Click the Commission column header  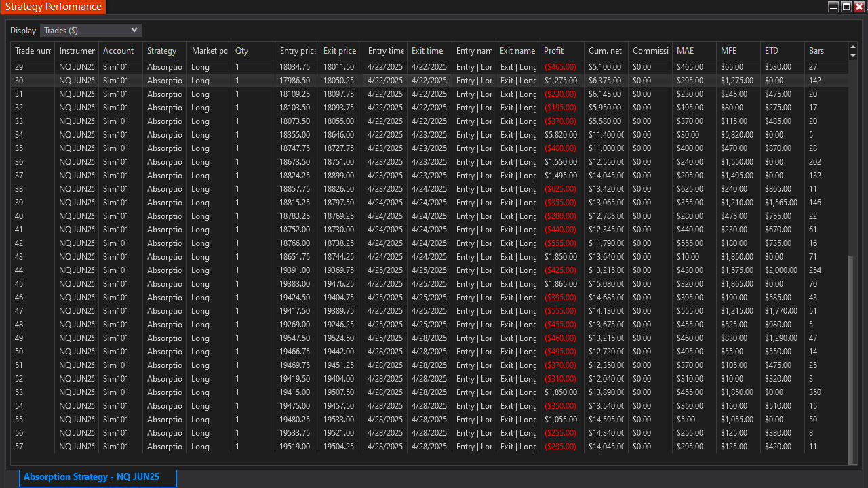point(650,51)
